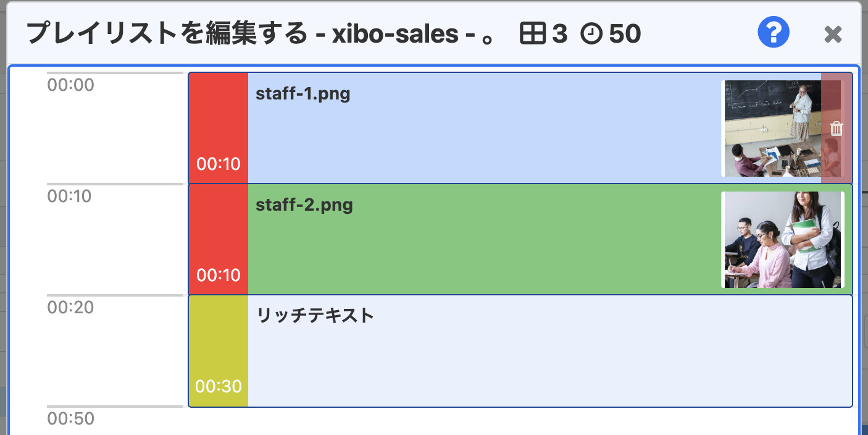
Task: Click the staff-2.png file name label
Action: [304, 205]
